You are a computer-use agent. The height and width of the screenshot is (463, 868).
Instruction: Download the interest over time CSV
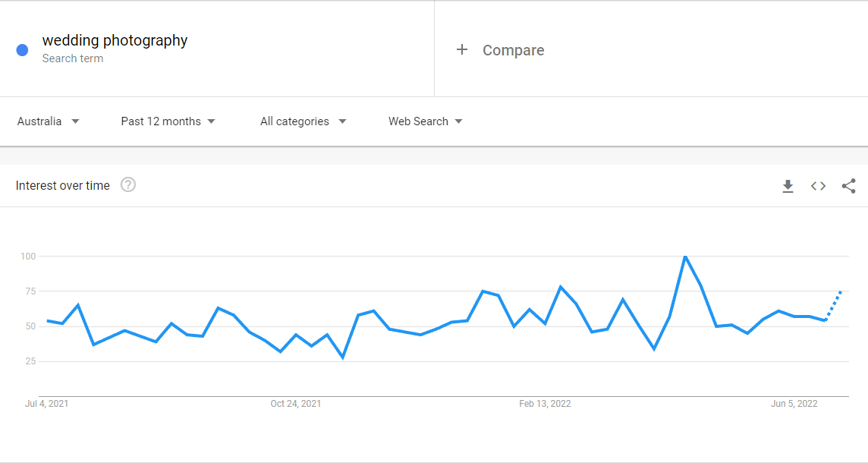pyautogui.click(x=788, y=186)
